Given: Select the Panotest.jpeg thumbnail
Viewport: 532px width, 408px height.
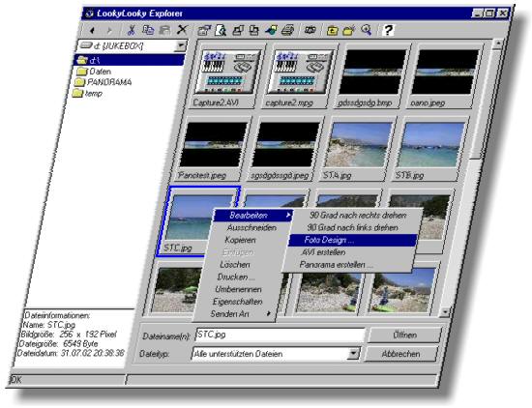Looking at the screenshot, I should pos(212,150).
